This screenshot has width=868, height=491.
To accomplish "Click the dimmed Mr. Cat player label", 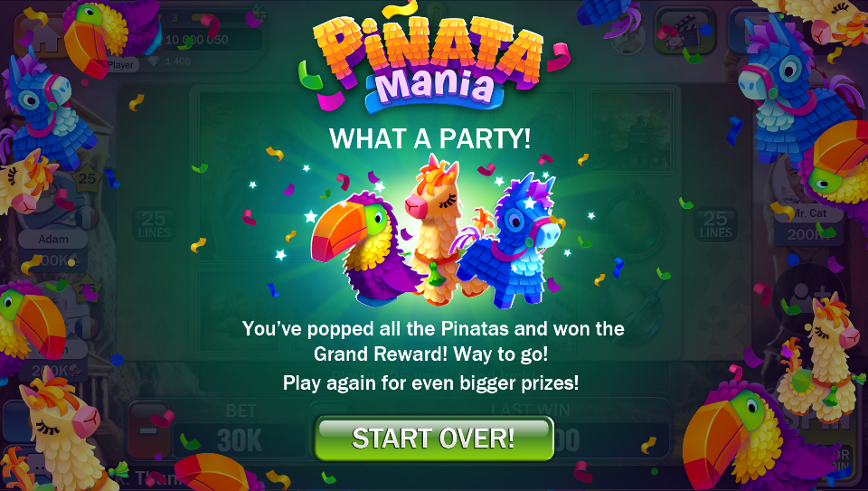I will click(809, 213).
